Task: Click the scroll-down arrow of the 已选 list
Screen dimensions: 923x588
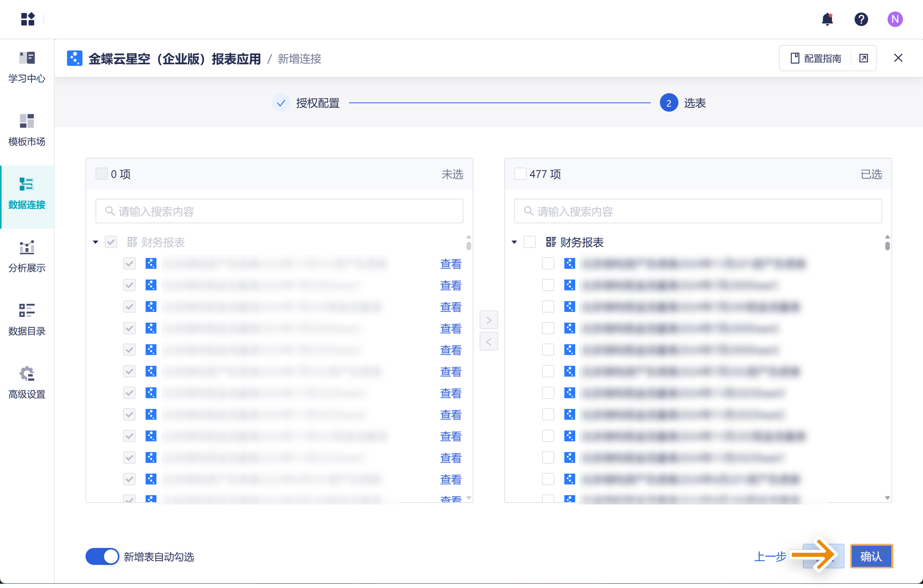Action: pos(888,498)
